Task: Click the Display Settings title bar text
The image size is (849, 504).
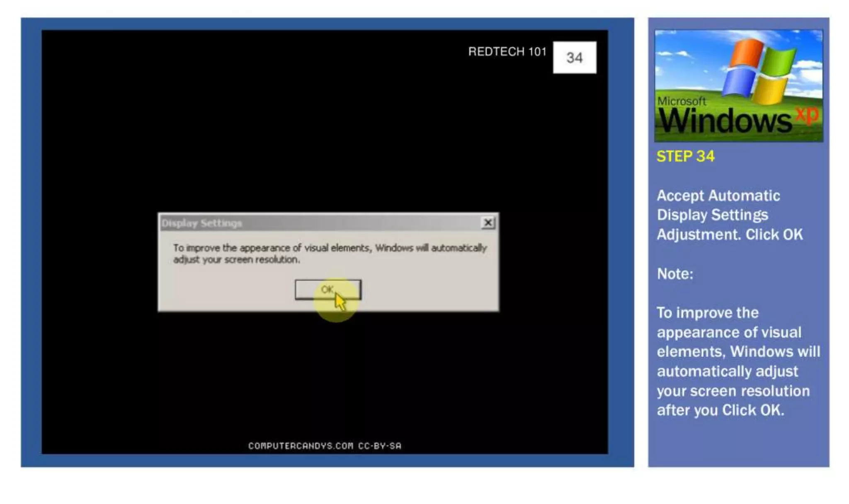Action: click(201, 223)
